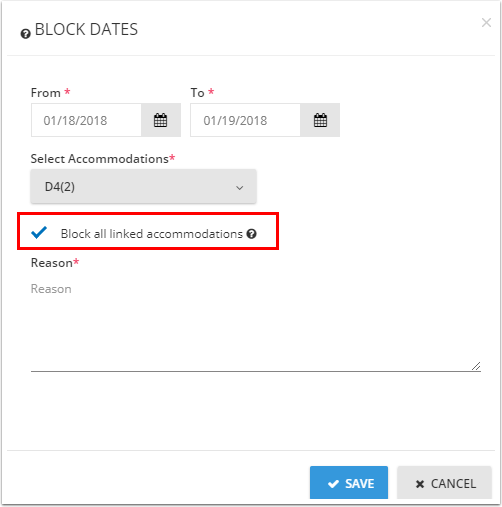Toggle via 'Block all linked accommodations' label

click(152, 234)
